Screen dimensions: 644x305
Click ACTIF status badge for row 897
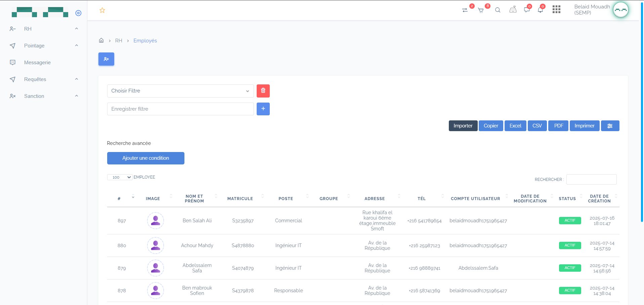point(570,221)
